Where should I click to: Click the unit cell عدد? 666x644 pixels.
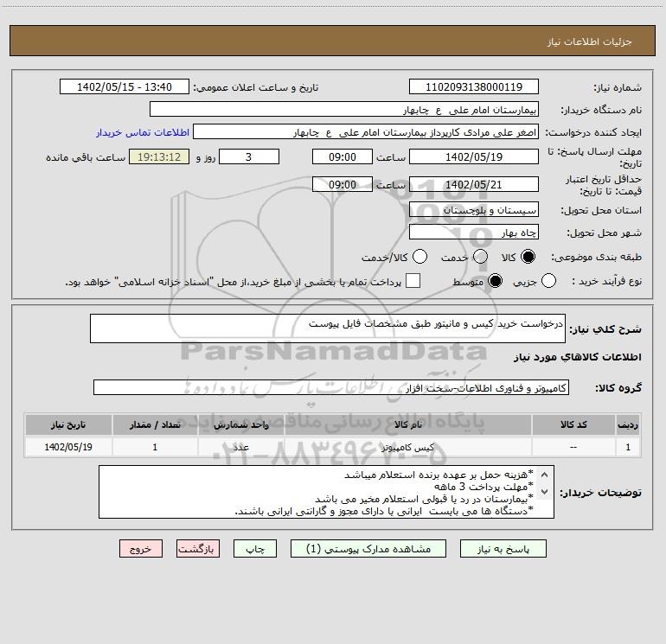(x=240, y=447)
